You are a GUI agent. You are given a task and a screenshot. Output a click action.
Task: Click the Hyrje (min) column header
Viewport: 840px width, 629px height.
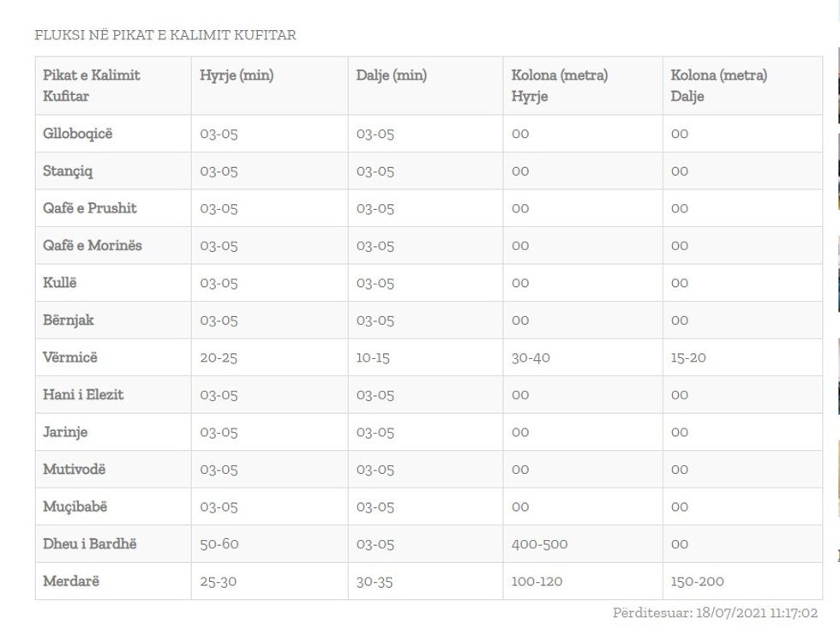(237, 75)
